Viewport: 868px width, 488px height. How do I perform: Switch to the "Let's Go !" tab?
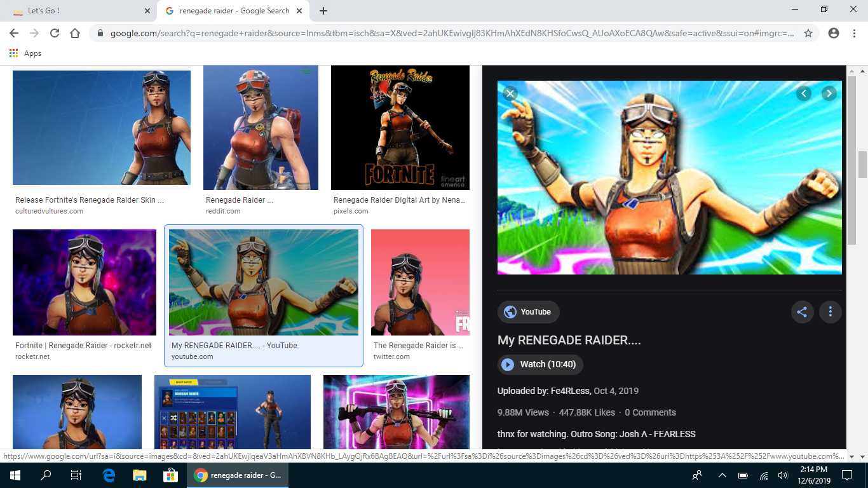pyautogui.click(x=81, y=11)
